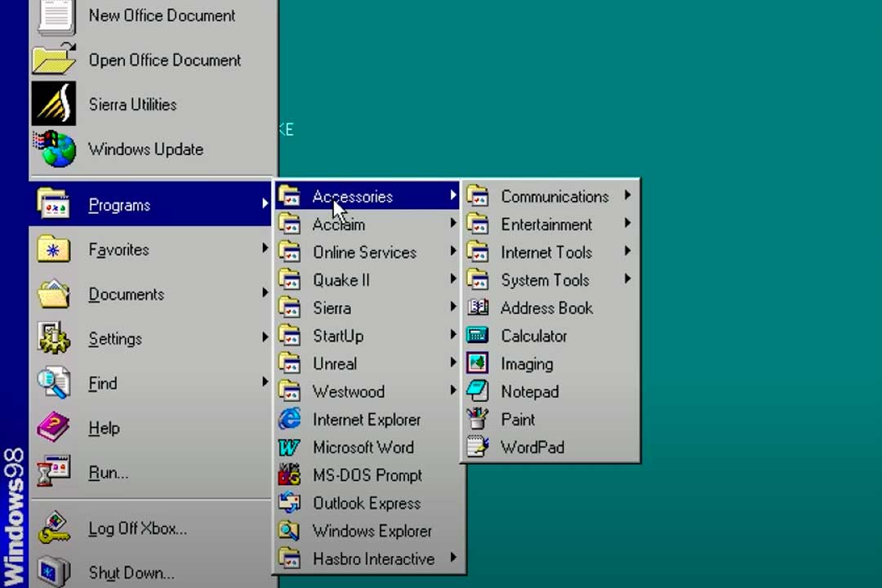Select the Accessories menu entry
The width and height of the screenshot is (882, 588).
367,196
